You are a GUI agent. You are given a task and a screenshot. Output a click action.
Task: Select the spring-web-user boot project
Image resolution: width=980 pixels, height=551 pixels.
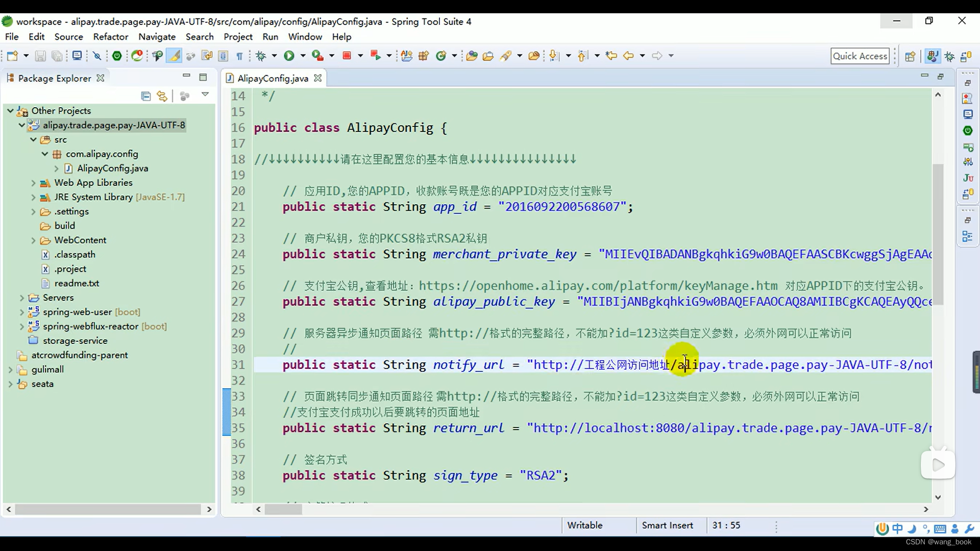point(91,312)
